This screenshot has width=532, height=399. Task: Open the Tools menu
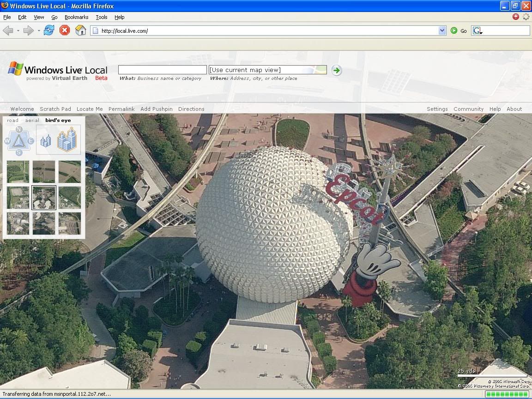102,17
